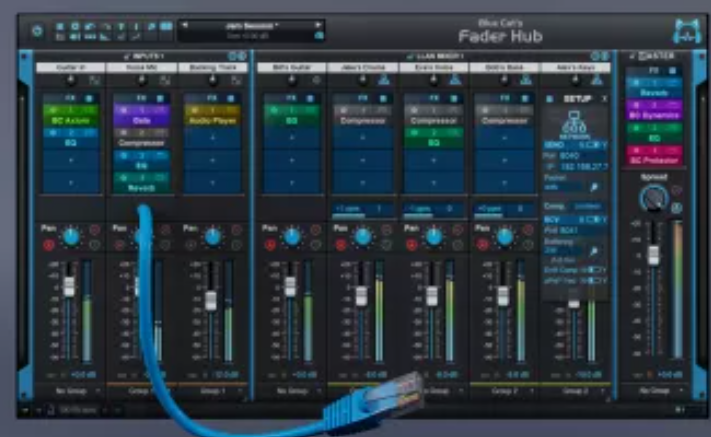Click first icon at INPUTS 1 header right
Screen dimensions: 711x437
232,56
